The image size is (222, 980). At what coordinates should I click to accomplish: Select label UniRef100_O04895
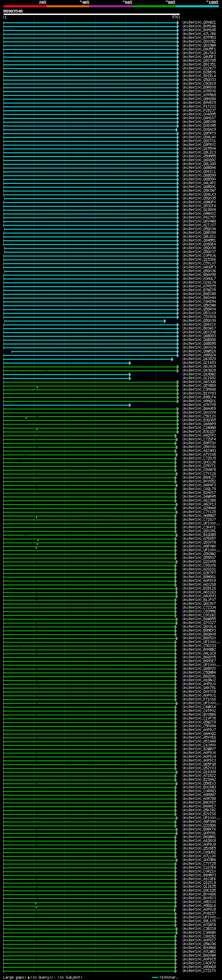tap(199, 114)
